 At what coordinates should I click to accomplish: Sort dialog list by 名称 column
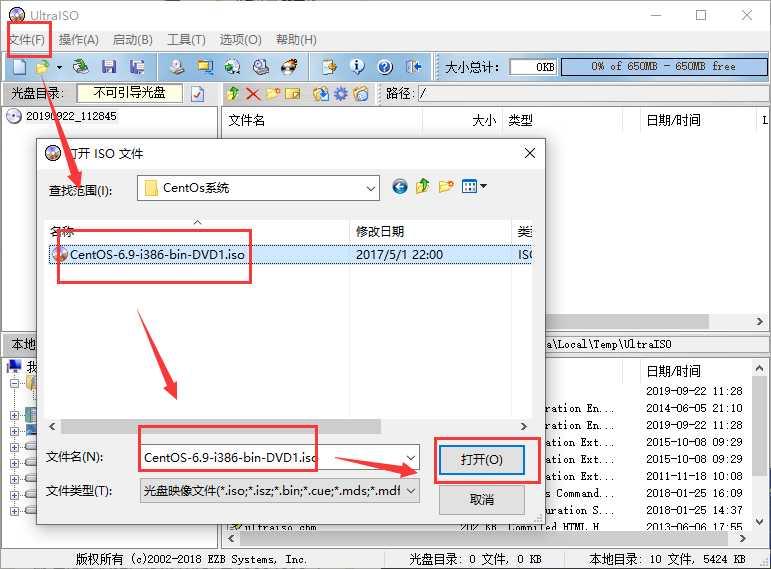point(197,231)
